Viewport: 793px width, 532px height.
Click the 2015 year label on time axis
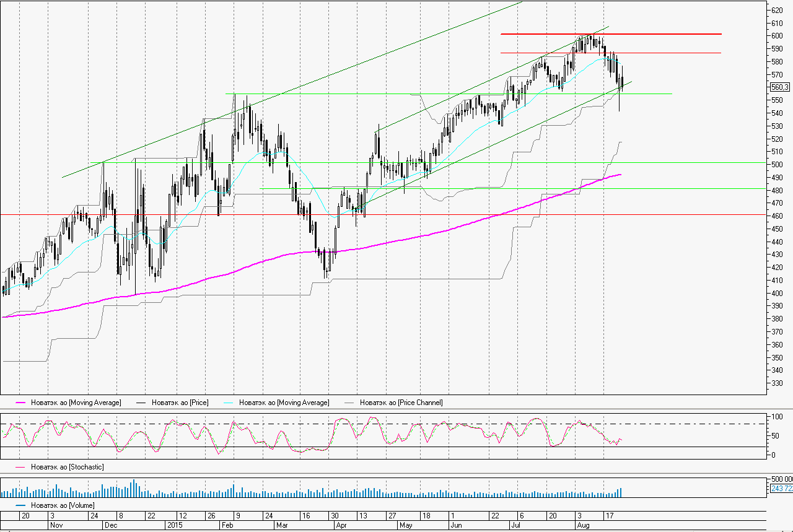point(175,525)
